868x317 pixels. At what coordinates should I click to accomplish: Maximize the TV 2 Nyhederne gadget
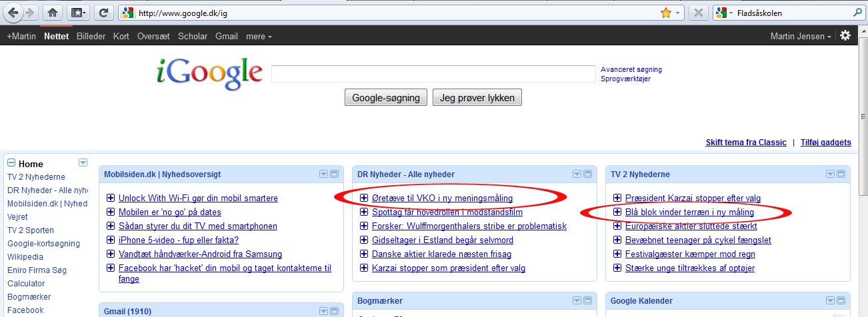841,174
